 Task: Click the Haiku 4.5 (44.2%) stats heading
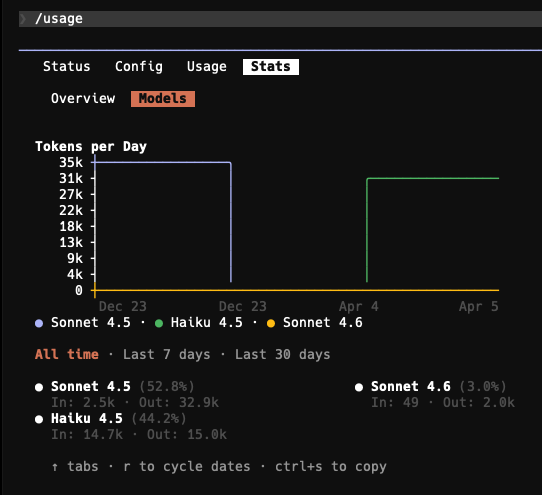[119, 419]
